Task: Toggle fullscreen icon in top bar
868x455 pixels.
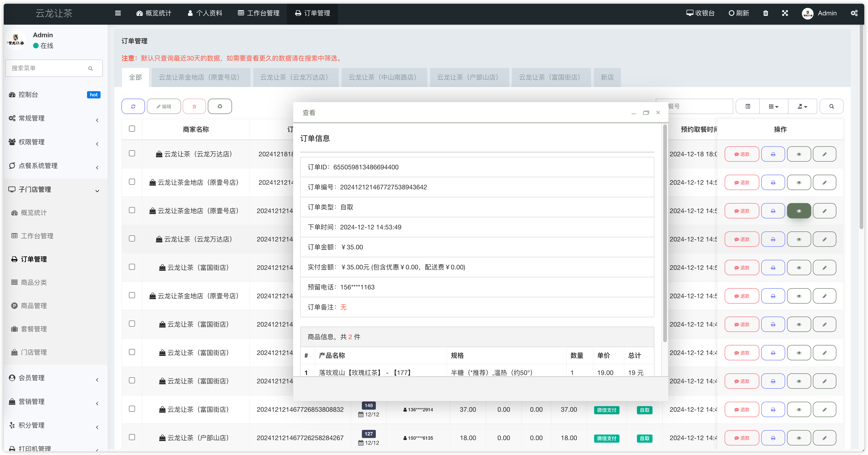Action: click(785, 13)
